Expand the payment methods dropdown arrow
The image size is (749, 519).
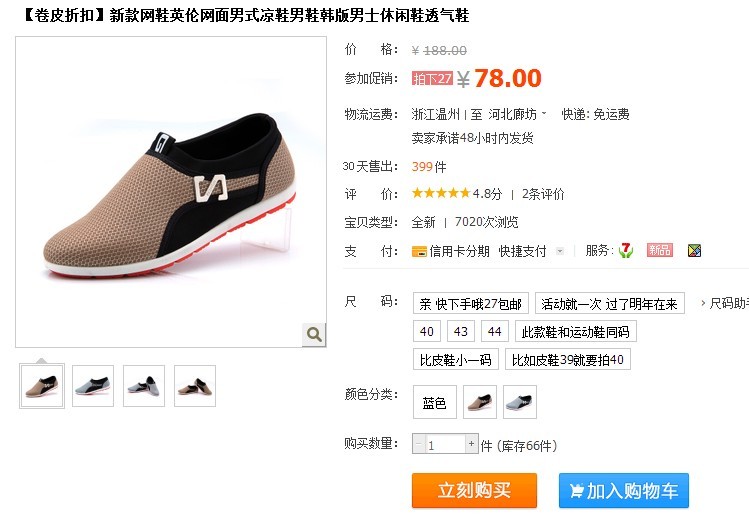(x=560, y=251)
